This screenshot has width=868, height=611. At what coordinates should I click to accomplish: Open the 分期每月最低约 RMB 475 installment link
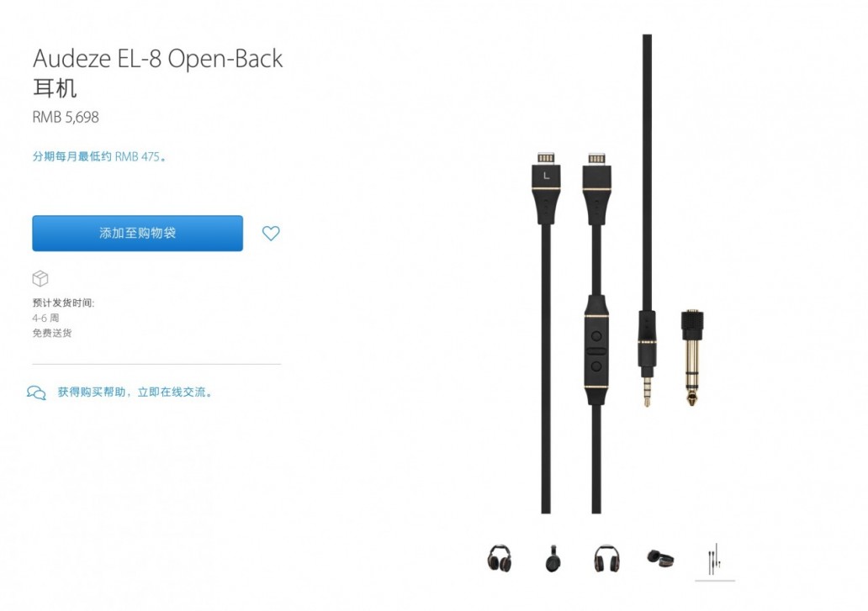point(99,156)
